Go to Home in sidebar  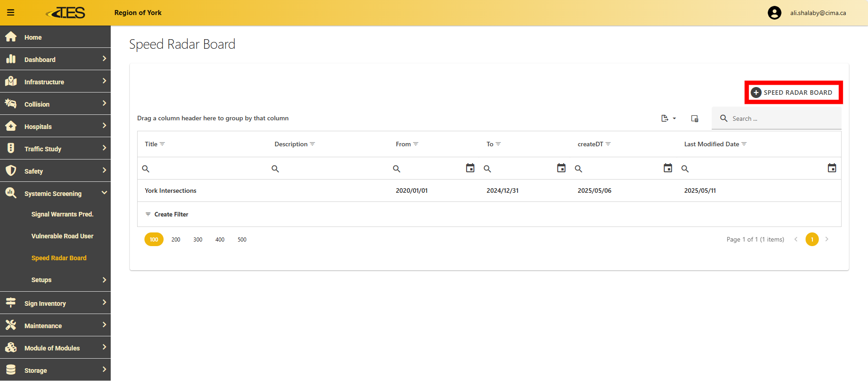[x=33, y=37]
